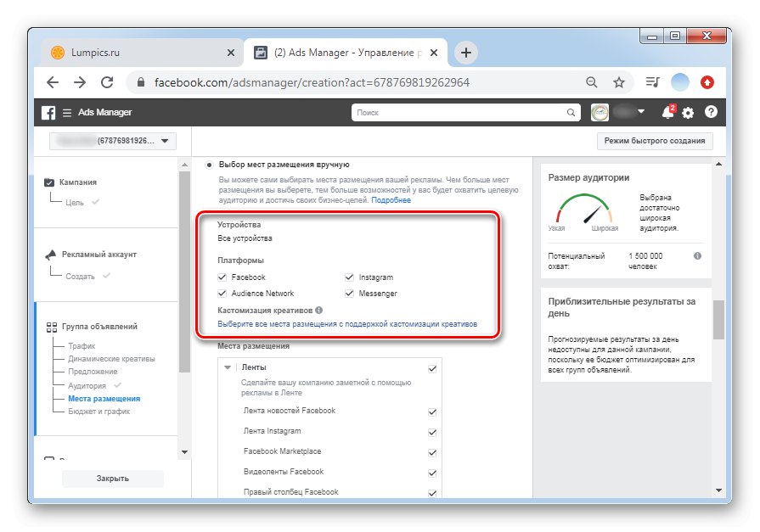
Task: Go back with the browser back arrow
Action: coord(53,82)
